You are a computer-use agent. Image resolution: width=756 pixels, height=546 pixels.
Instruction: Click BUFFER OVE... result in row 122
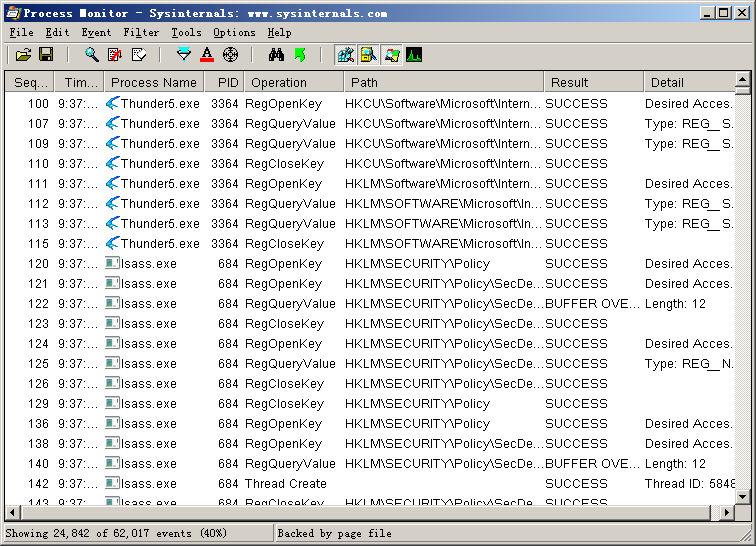[593, 304]
